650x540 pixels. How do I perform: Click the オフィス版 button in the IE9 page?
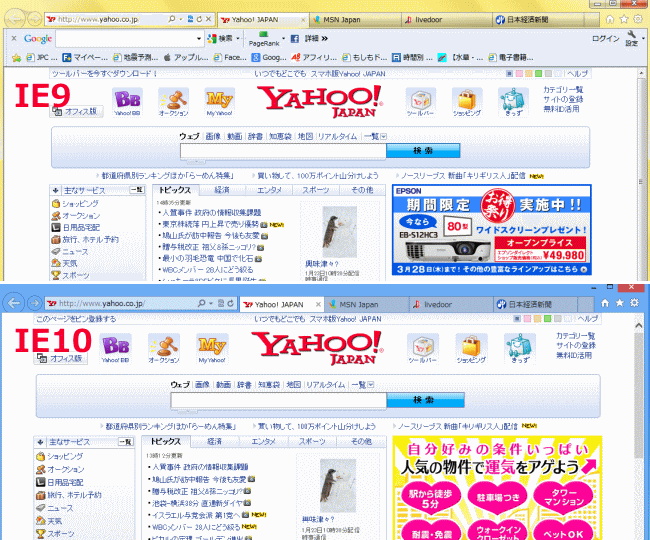click(76, 111)
